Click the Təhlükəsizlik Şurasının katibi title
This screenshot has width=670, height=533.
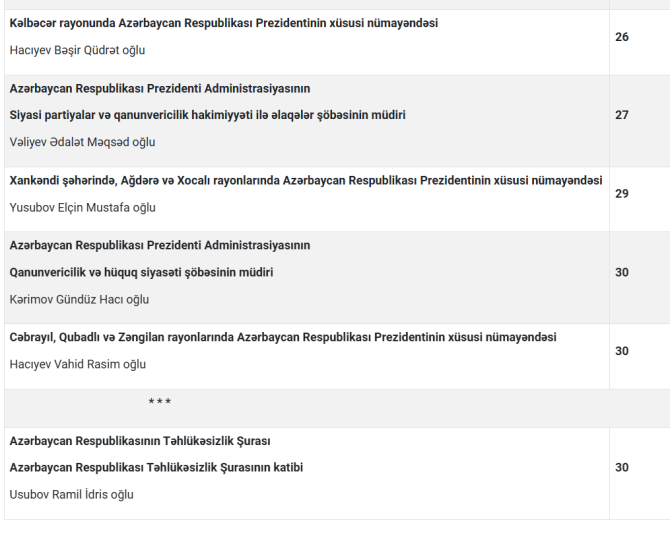(x=156, y=468)
